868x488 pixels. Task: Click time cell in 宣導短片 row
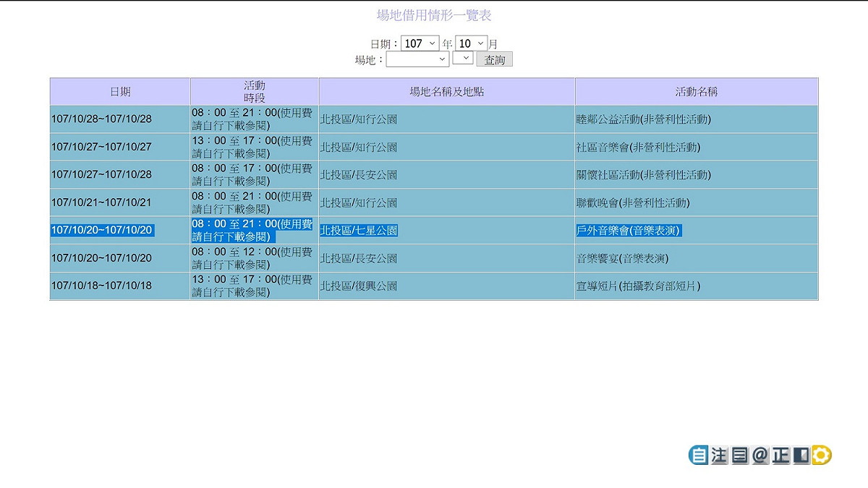pyautogui.click(x=255, y=286)
